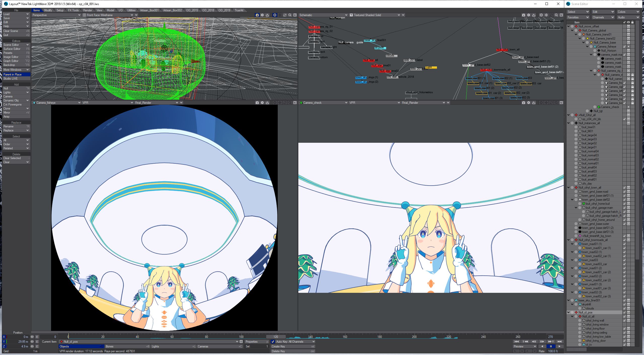This screenshot has height=355, width=644.
Task: Click frame 120 on the timeline slider
Action: click(276, 337)
